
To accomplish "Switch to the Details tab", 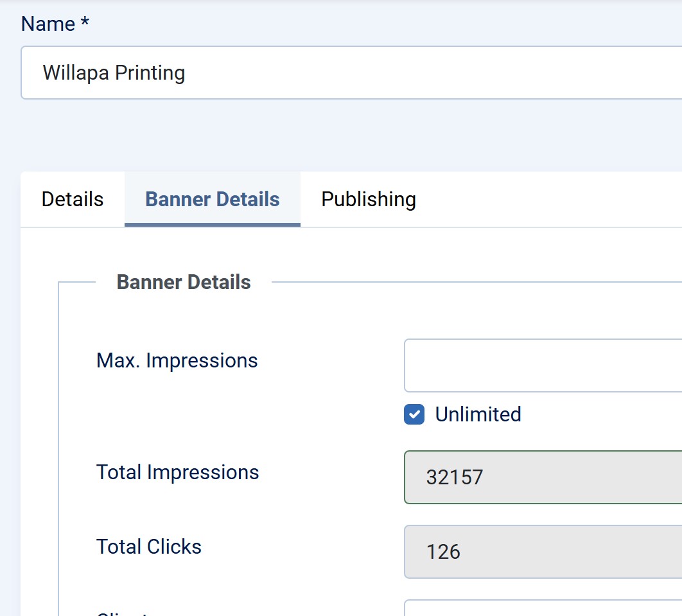I will click(73, 199).
